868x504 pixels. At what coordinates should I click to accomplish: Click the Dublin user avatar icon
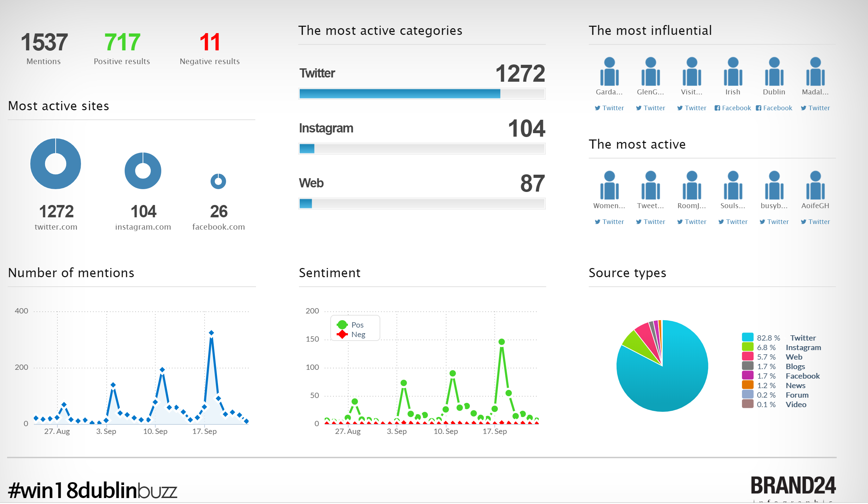point(774,71)
